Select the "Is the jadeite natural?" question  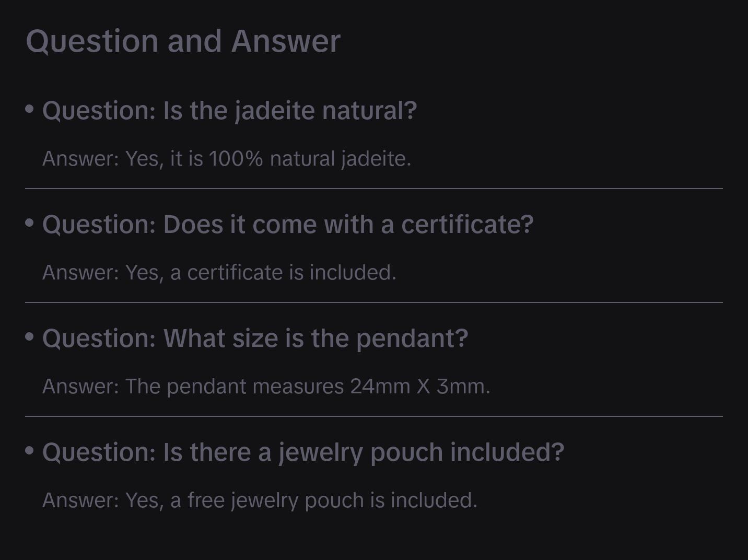[229, 111]
